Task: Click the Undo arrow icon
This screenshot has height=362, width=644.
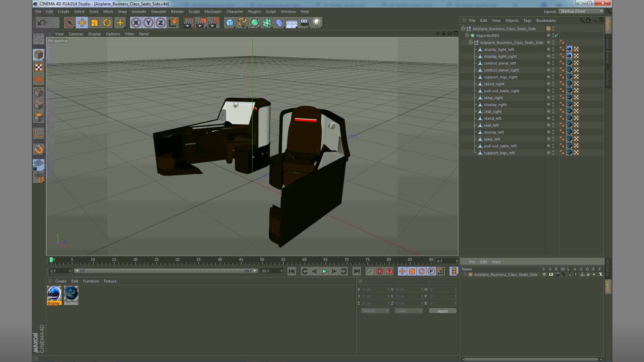Action: [42, 23]
